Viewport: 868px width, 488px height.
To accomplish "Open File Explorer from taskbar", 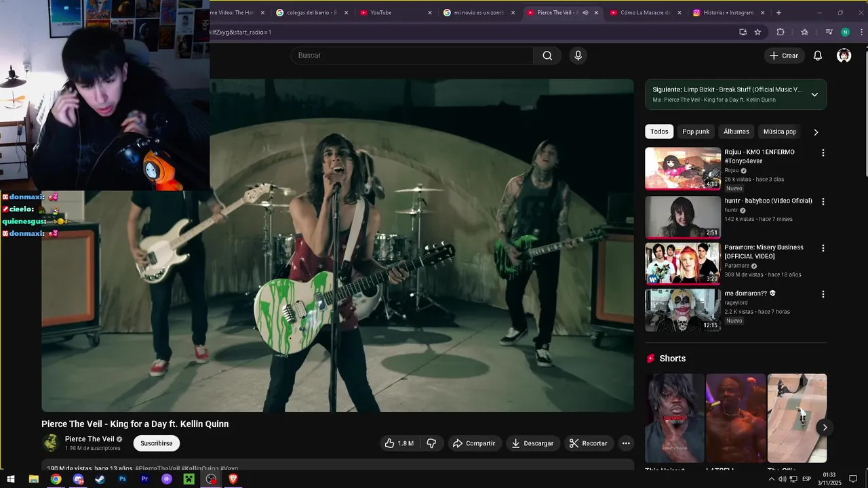I will (x=33, y=479).
